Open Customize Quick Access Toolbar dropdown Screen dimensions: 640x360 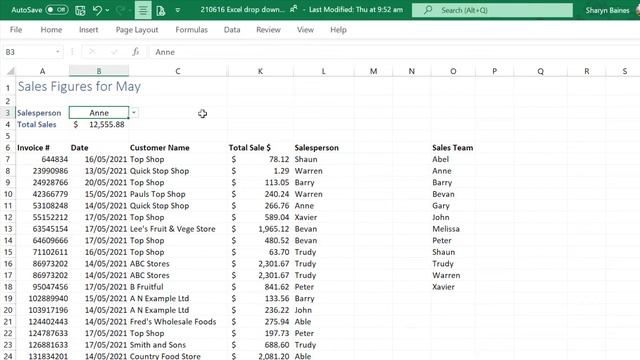[178, 10]
